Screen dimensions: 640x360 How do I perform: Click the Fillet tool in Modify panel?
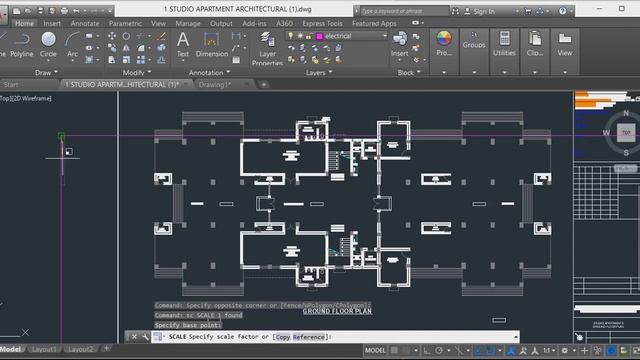(141, 48)
